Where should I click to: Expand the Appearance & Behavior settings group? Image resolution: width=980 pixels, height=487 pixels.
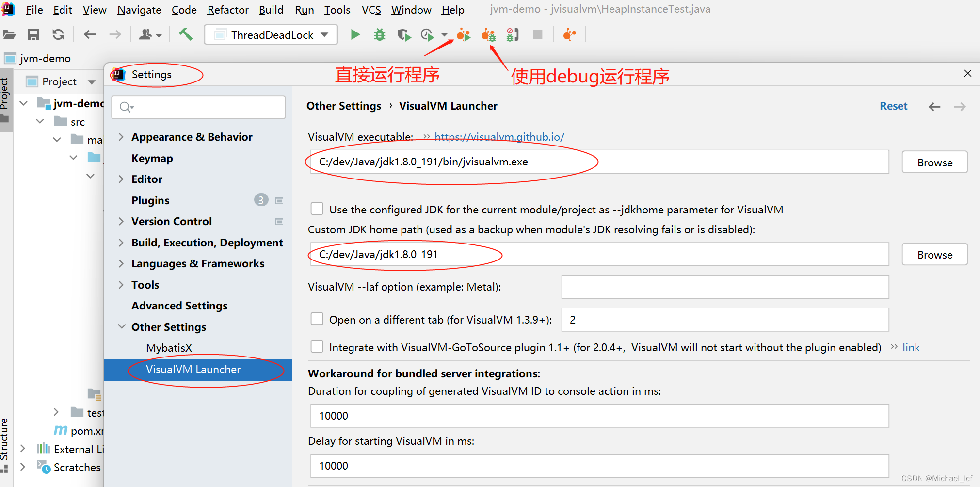pos(121,137)
